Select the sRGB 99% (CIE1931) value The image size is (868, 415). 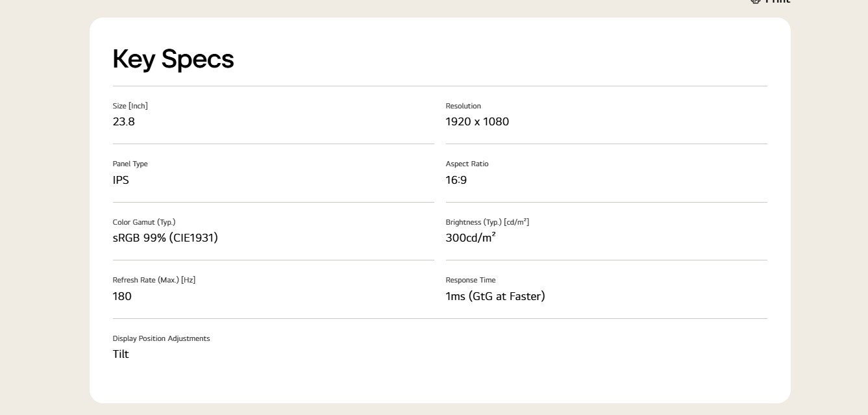[166, 238]
